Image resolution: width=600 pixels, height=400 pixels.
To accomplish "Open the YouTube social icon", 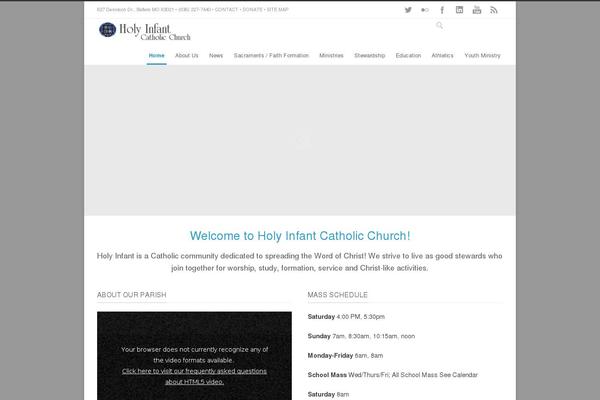I will pyautogui.click(x=476, y=10).
